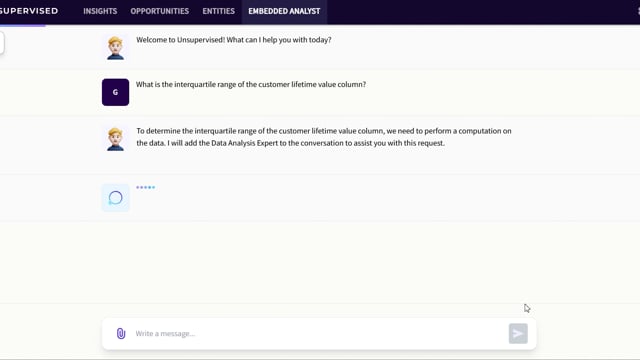
Task: Click the assistant avatar beside welcome message
Action: [116, 48]
